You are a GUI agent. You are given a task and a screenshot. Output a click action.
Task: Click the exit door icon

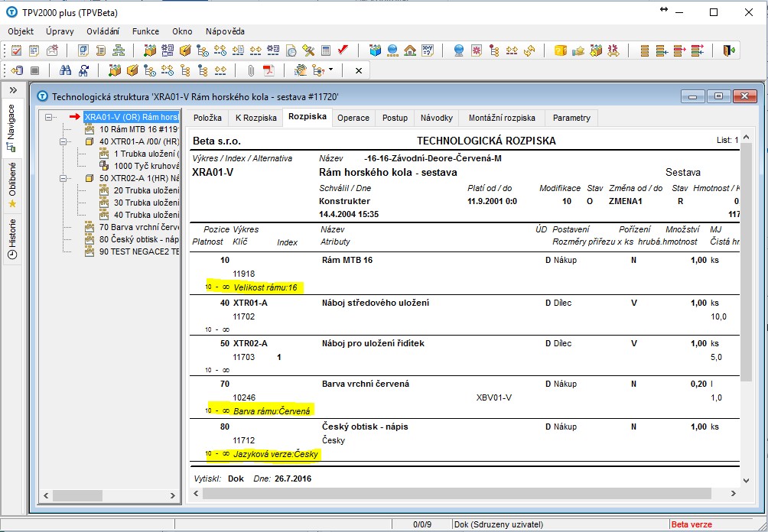click(729, 50)
